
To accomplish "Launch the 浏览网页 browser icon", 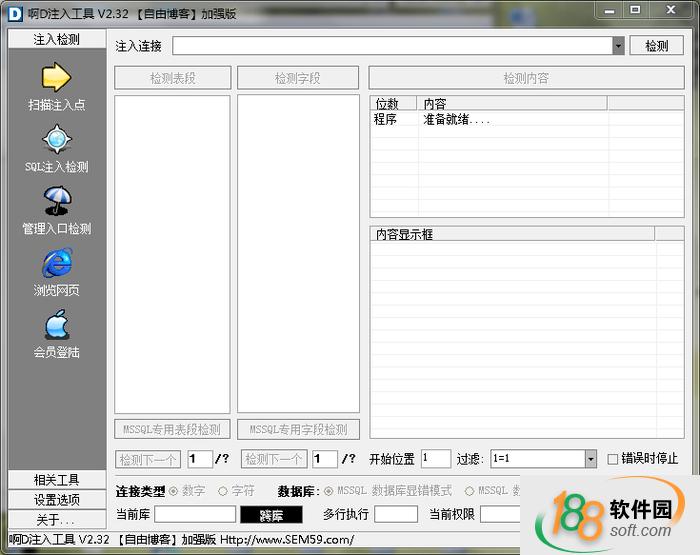I will tap(56, 263).
